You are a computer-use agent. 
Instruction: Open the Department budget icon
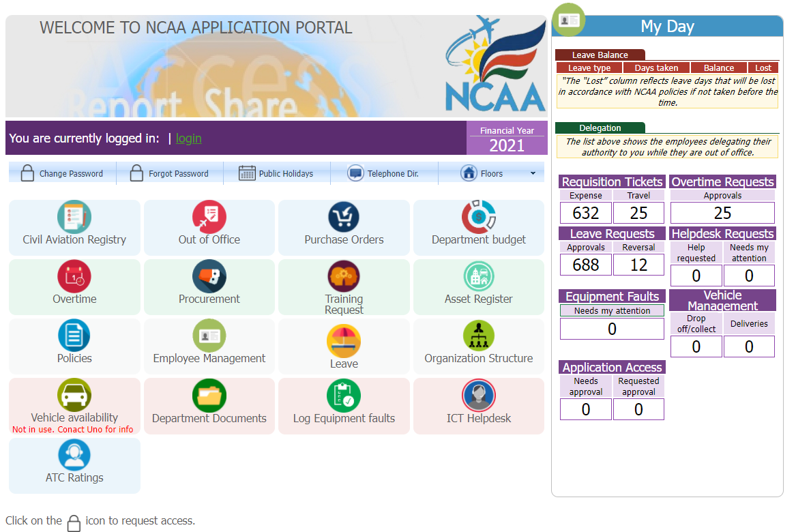[478, 217]
